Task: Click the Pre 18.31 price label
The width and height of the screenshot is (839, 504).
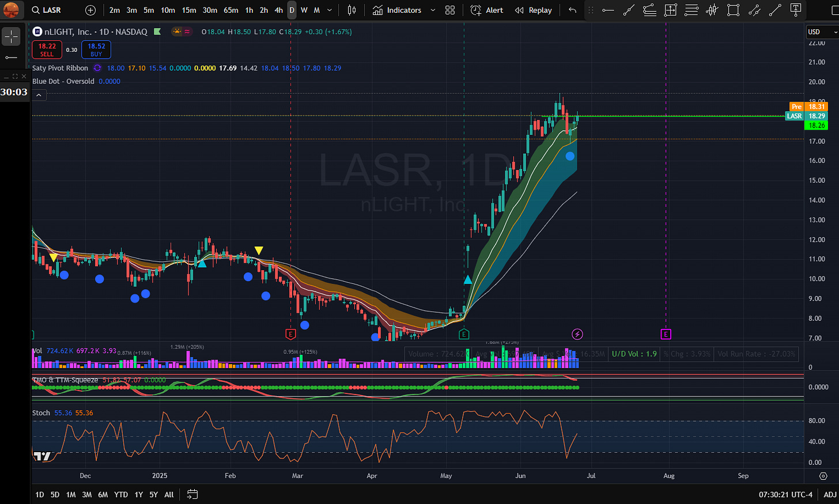Action: pos(808,107)
